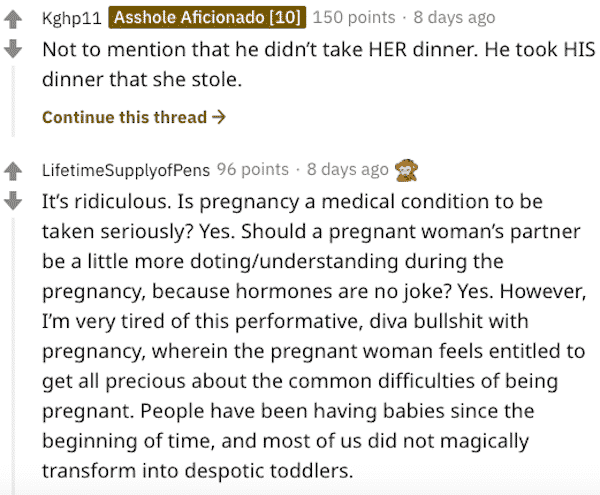Click the 'It's ridiculous' opening sentence
The width and height of the screenshot is (600, 495).
pos(106,201)
